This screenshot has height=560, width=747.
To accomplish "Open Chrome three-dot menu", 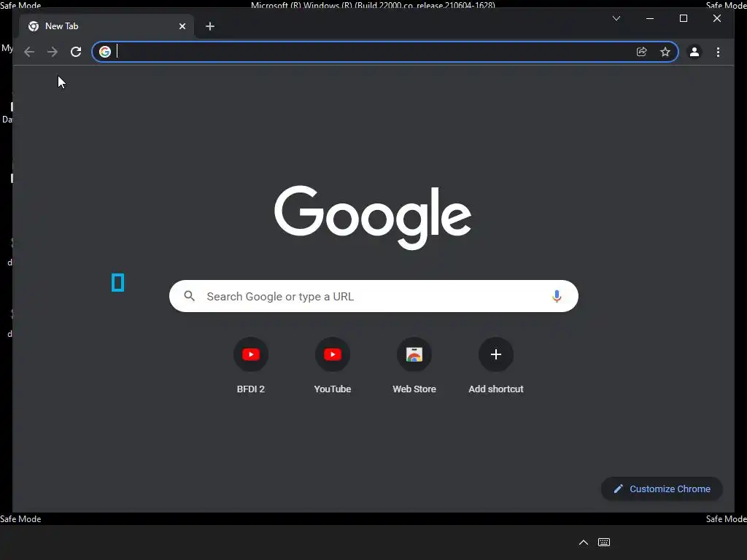I will 718,52.
